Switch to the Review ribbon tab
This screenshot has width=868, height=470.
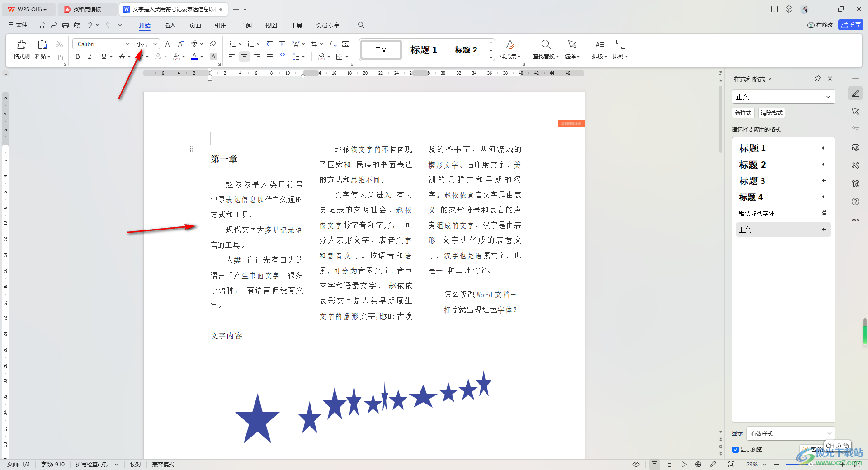click(x=245, y=25)
